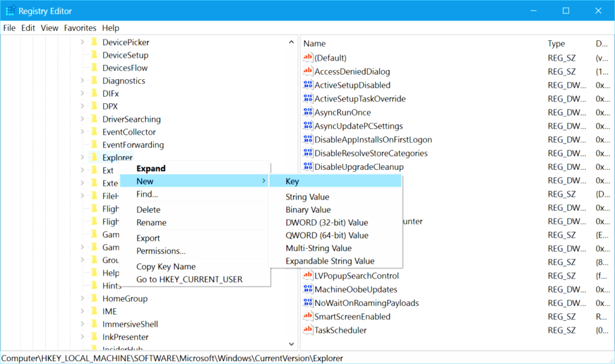Viewport: 615px width, 364px height.
Task: Click the Registry Editor title bar icon
Action: (x=10, y=11)
